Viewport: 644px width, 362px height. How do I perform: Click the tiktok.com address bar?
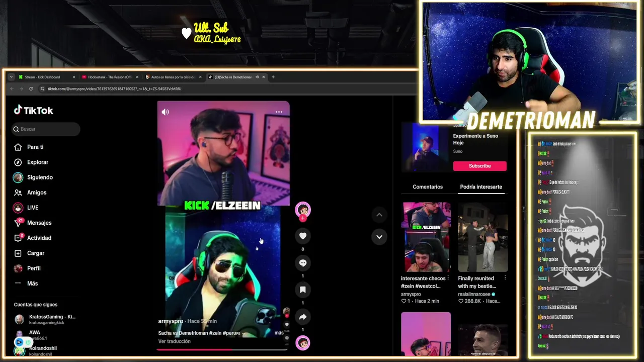tap(226, 88)
